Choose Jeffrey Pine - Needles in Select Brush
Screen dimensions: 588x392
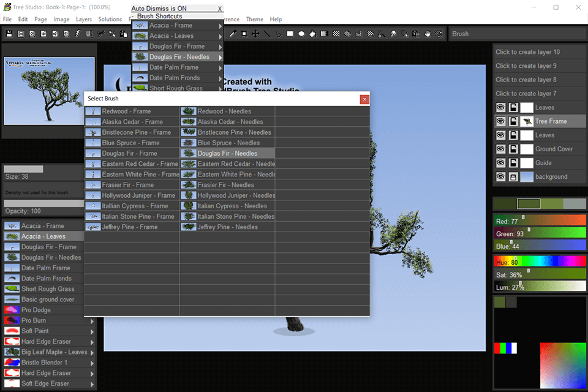(227, 227)
